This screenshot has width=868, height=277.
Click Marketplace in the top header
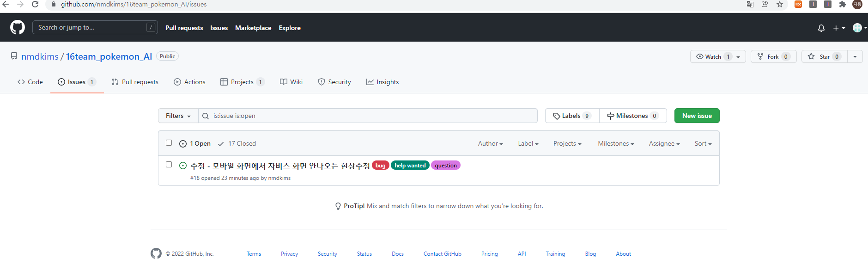253,28
